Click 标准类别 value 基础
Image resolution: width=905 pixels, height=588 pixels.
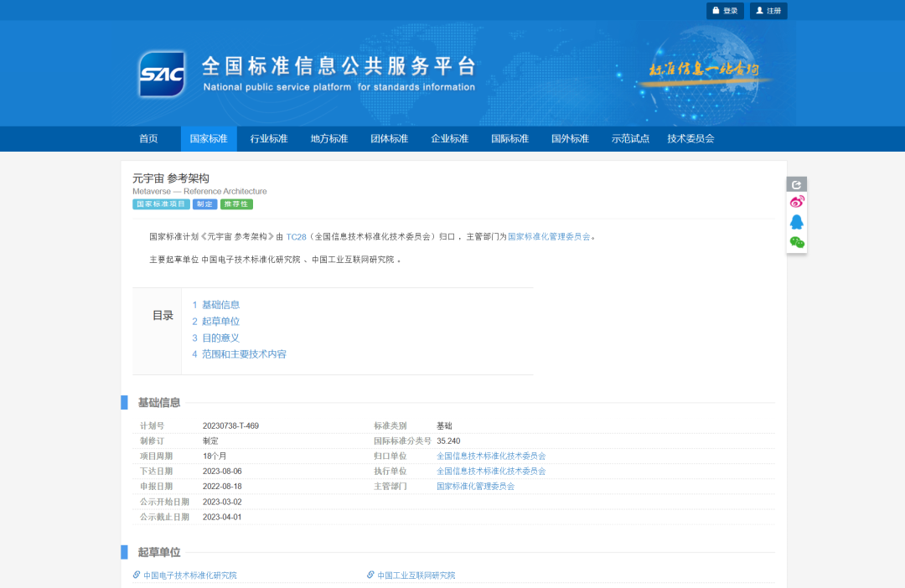[x=444, y=426]
